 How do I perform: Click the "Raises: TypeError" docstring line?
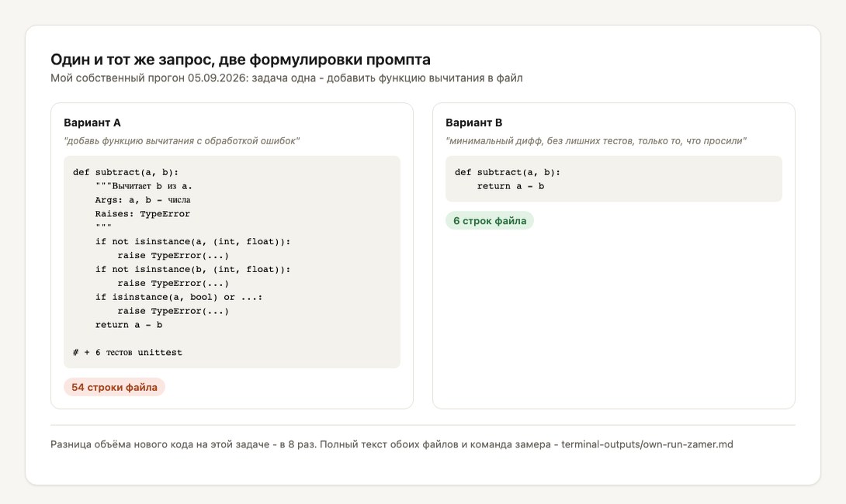pos(143,214)
